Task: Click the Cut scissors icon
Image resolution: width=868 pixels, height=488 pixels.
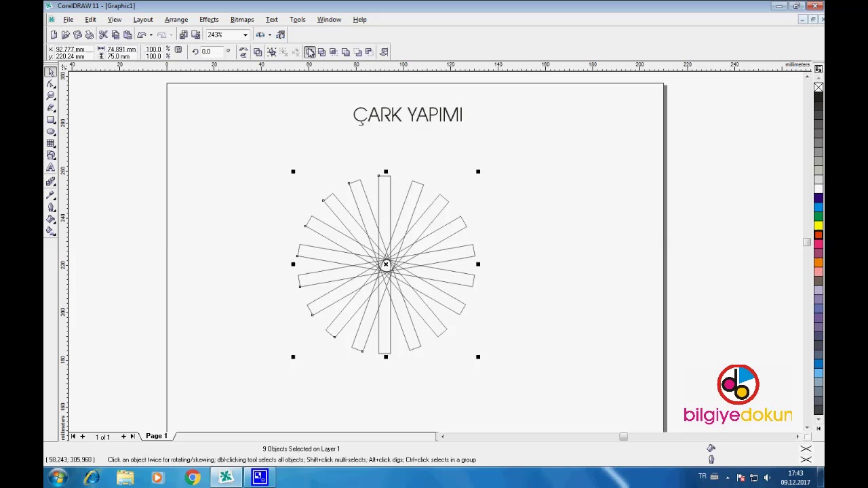Action: click(103, 35)
